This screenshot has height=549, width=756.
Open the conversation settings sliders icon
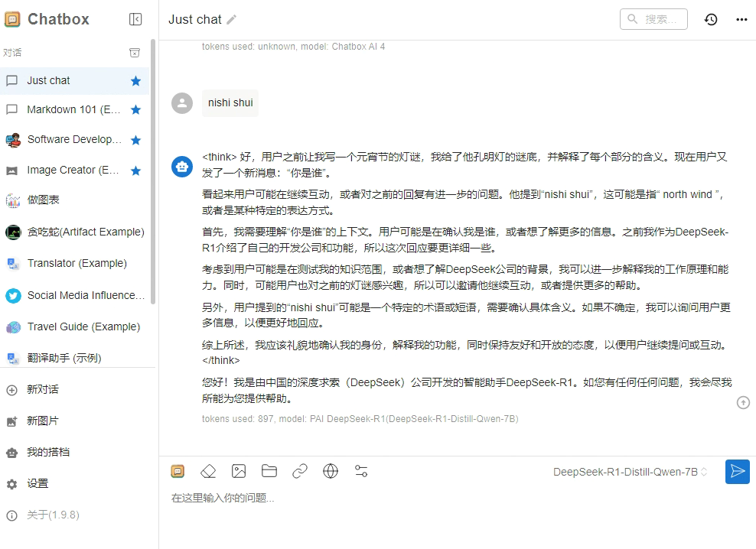tap(361, 471)
